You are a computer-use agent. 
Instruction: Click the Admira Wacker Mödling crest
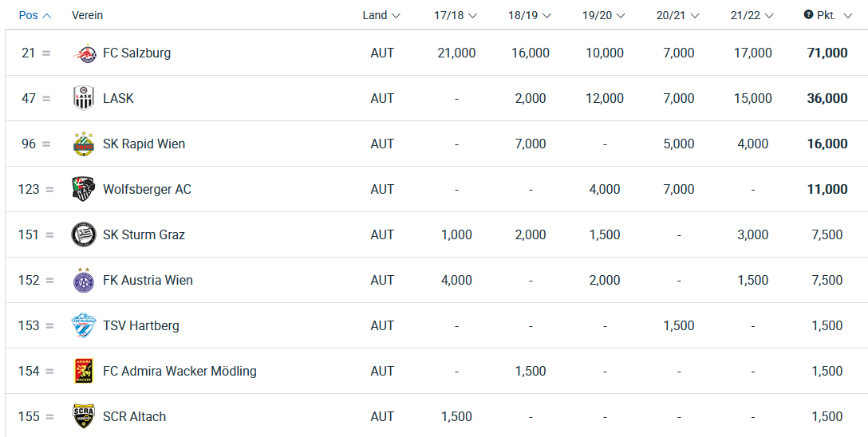pyautogui.click(x=84, y=371)
